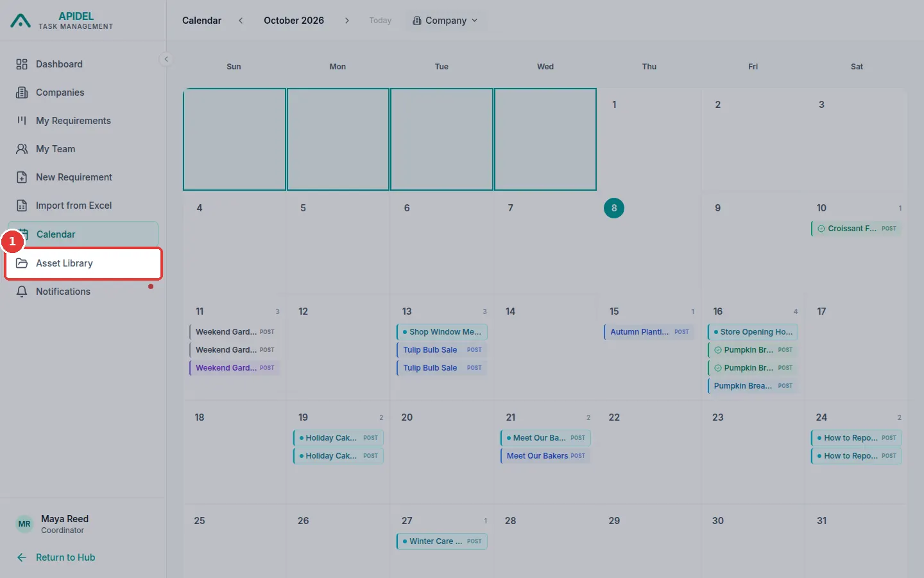This screenshot has height=578, width=924.
Task: Click the Today button
Action: (381, 21)
